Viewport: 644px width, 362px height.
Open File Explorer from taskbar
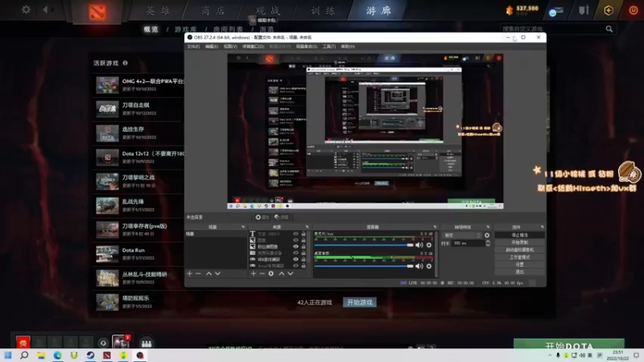pyautogui.click(x=41, y=355)
